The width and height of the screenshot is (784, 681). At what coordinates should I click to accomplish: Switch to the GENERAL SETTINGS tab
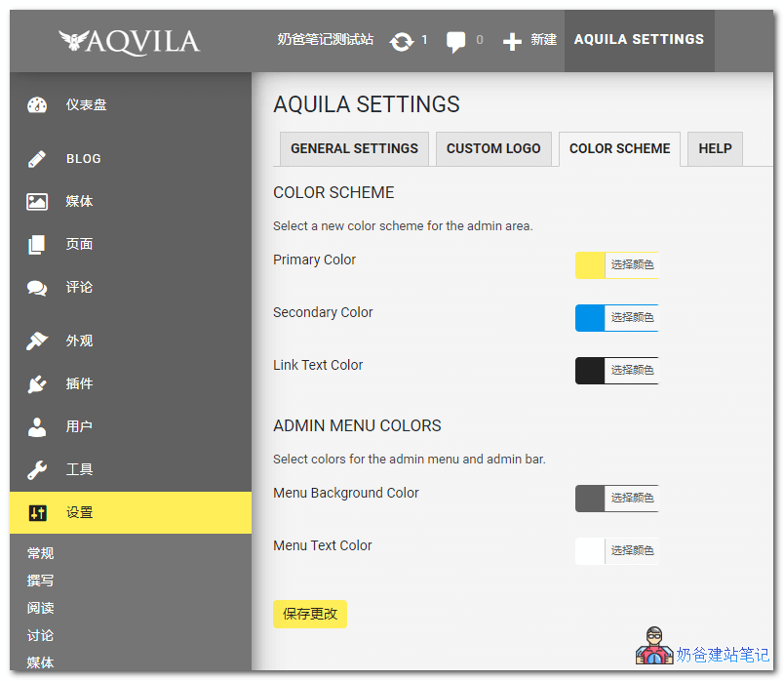(353, 148)
